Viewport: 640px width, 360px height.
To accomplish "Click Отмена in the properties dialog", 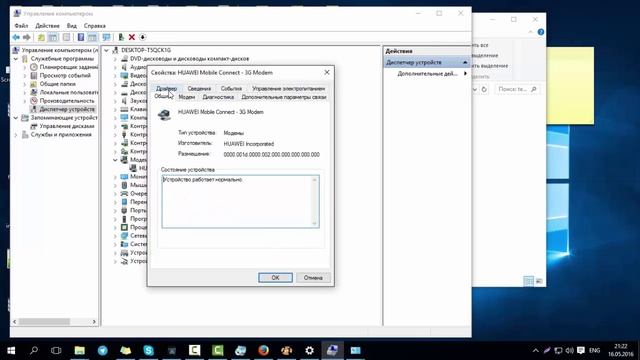I will (x=313, y=278).
